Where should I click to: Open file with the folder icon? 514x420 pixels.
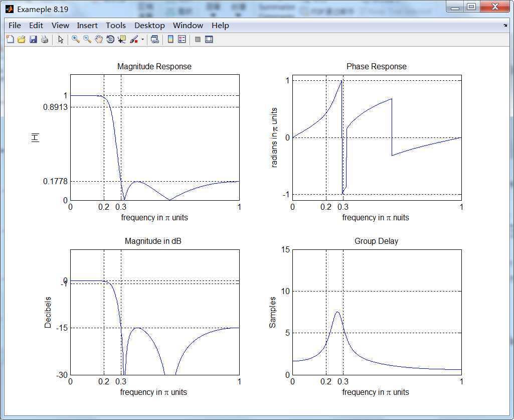[x=22, y=39]
